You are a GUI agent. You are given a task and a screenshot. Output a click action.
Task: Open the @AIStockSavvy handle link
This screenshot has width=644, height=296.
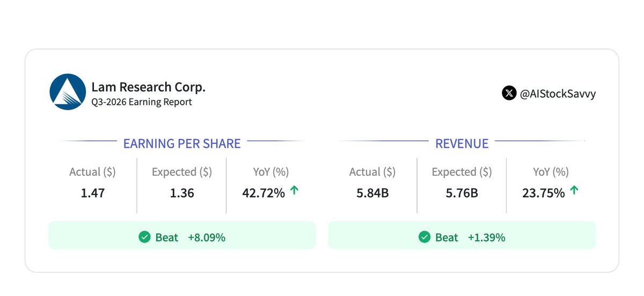pos(558,93)
